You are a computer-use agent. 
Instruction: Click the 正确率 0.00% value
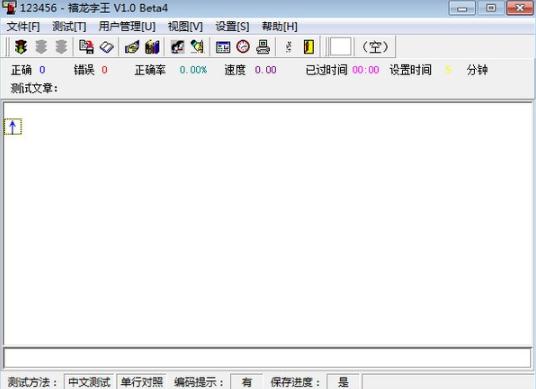193,70
